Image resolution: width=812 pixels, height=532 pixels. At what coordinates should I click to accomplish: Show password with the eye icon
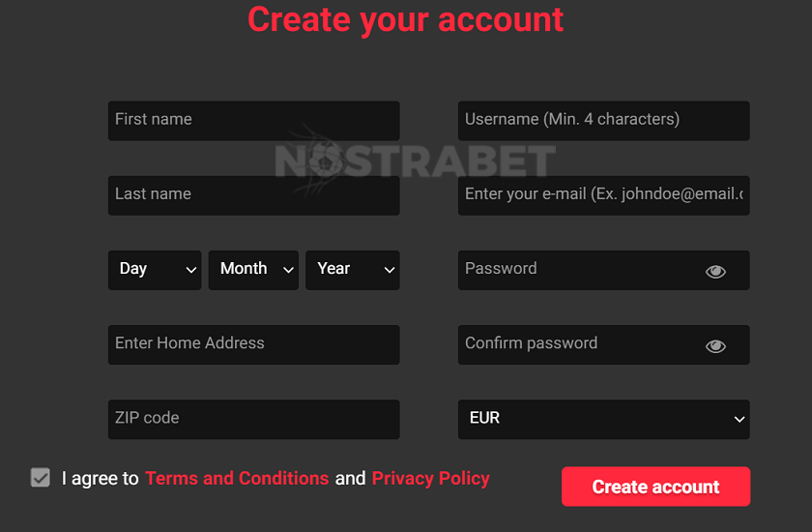pyautogui.click(x=715, y=271)
